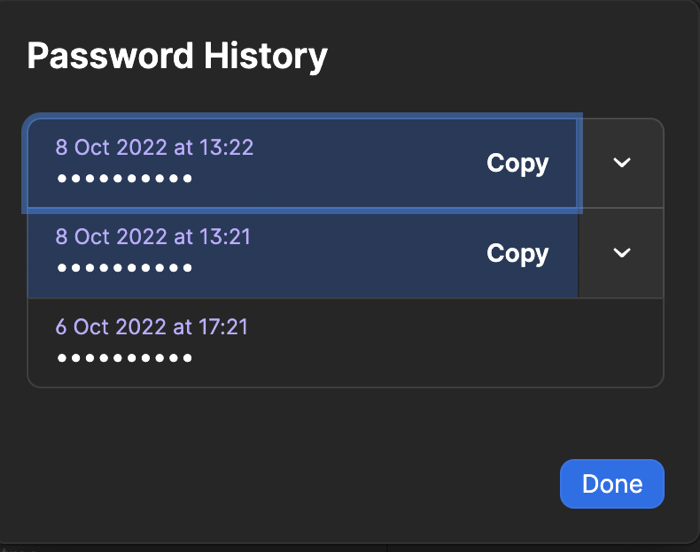Open the chevron menu for the 13:21 entry
The width and height of the screenshot is (700, 552).
622,253
